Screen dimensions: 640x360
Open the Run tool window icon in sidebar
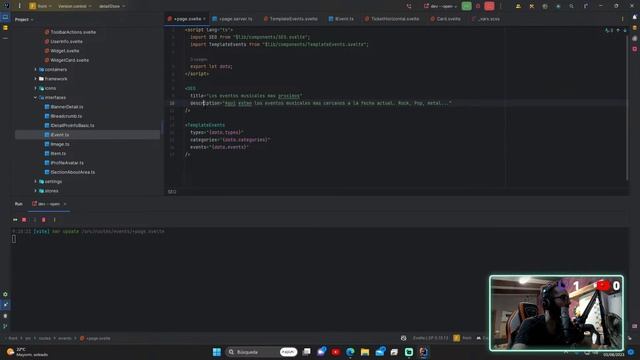coord(5,304)
